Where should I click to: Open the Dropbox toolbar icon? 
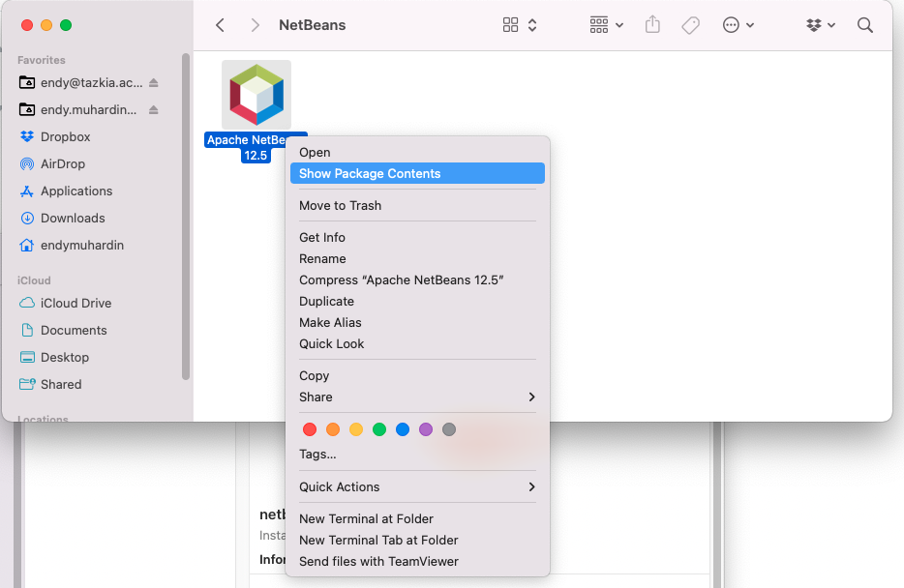(813, 25)
